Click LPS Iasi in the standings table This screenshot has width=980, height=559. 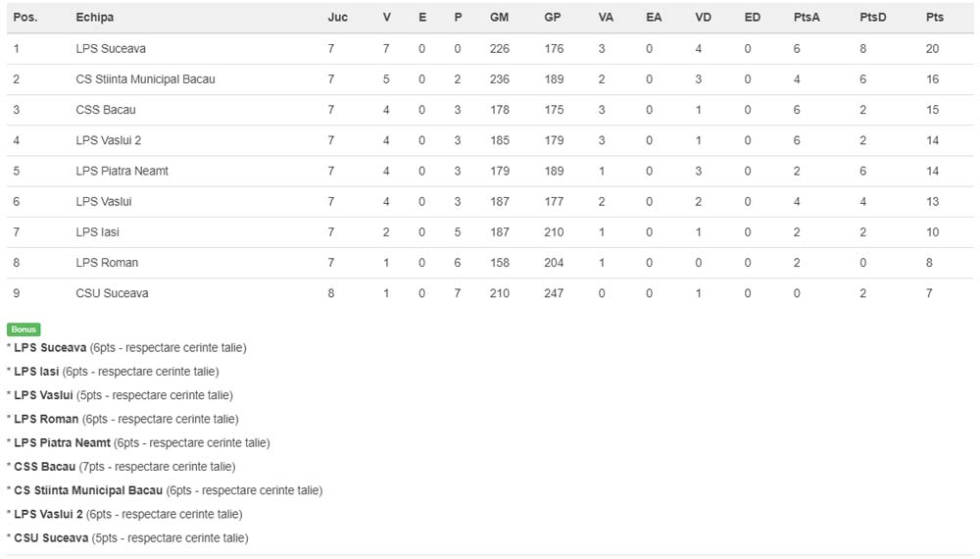coord(97,232)
